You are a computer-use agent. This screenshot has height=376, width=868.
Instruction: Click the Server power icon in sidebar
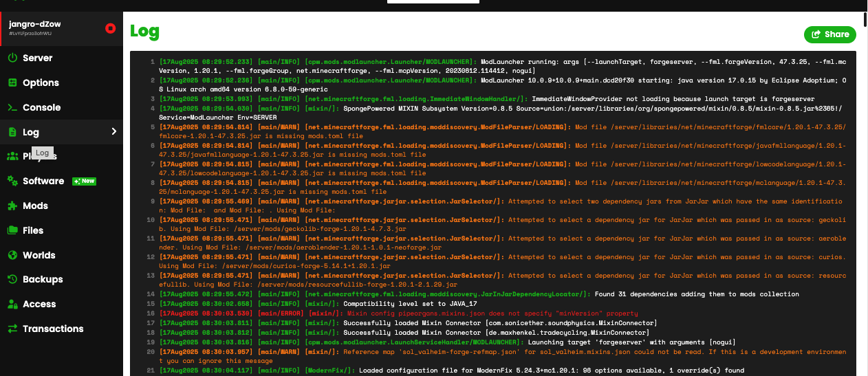(x=12, y=58)
